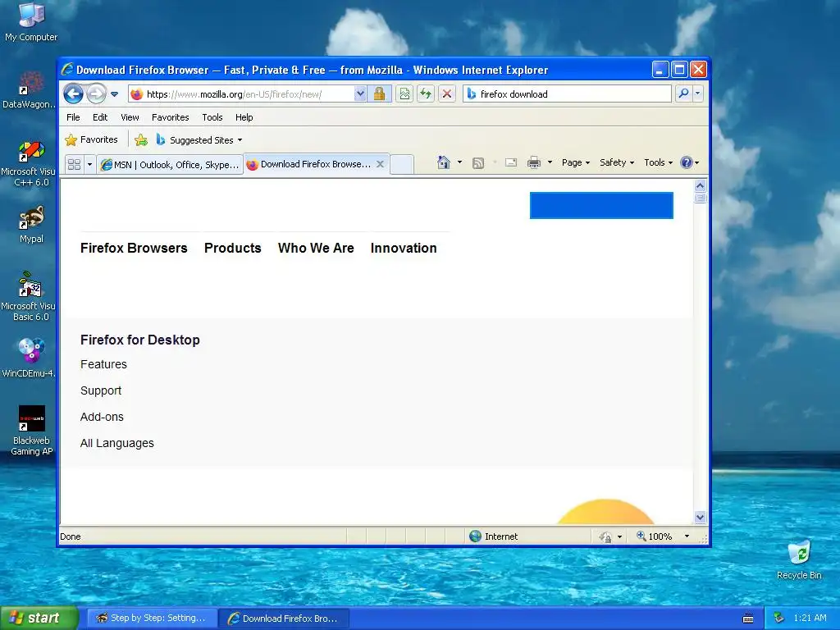Refresh the page with green arrows icon

tap(426, 94)
